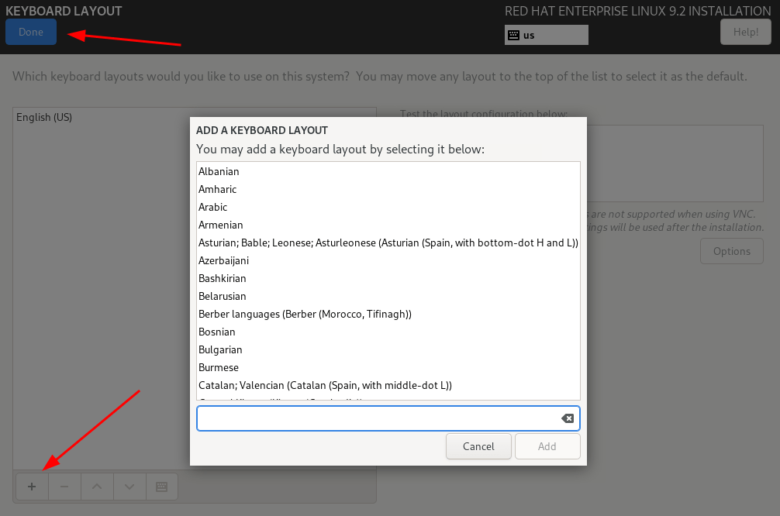Select Bosnian from the list
This screenshot has width=780, height=516.
pyautogui.click(x=388, y=332)
